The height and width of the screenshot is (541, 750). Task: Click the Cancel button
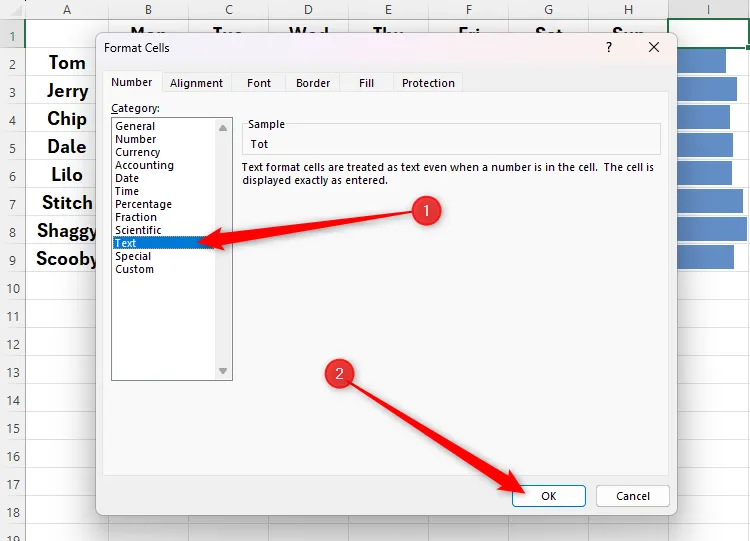632,496
